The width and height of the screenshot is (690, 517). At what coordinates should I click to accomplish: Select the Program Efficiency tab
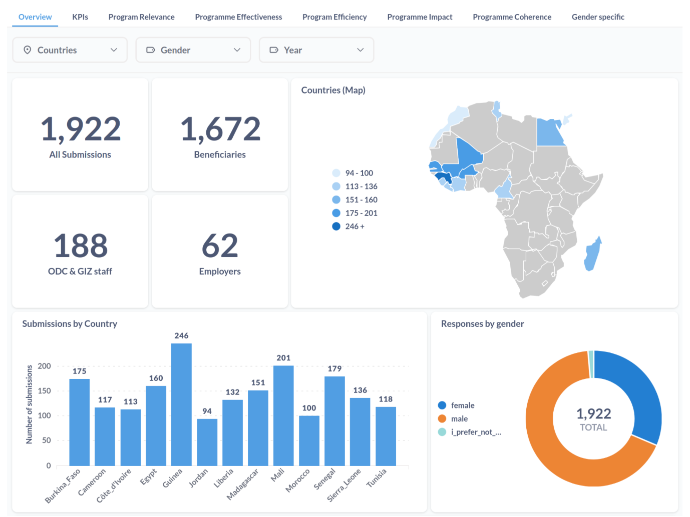coord(334,17)
